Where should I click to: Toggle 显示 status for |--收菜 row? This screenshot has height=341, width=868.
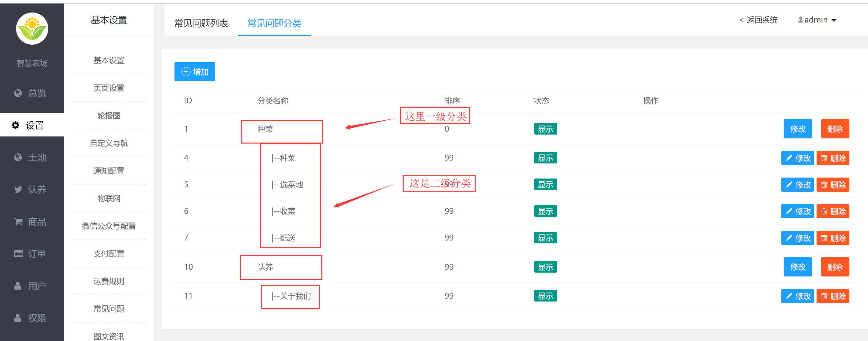545,211
